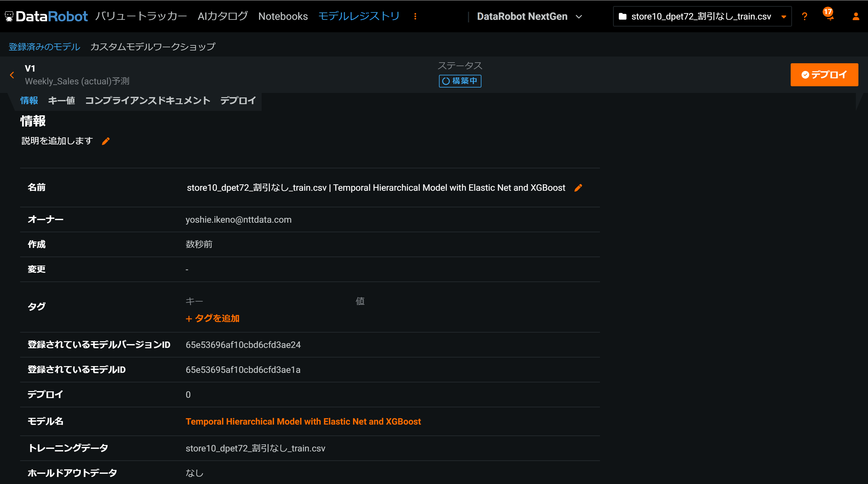The height and width of the screenshot is (484, 868).
Task: Click the DataRobot logo
Action: pos(47,16)
